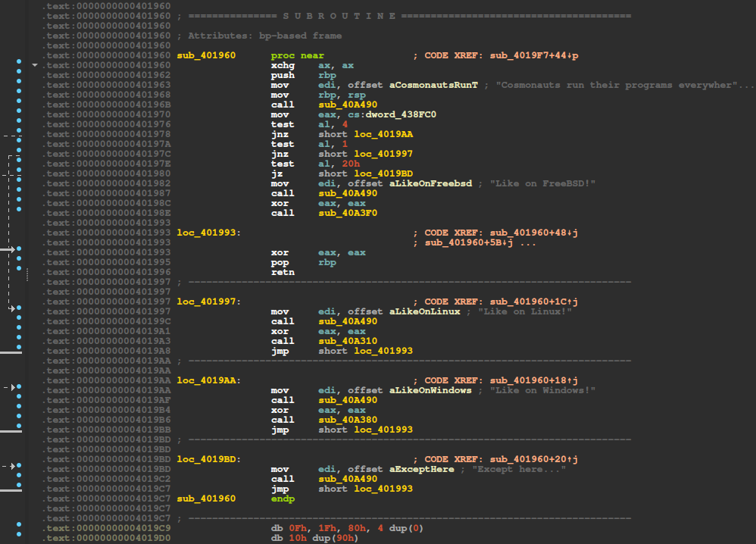This screenshot has width=756, height=544.
Task: Click breakpoint dot beside call sub_40A3F0
Action: 19,214
